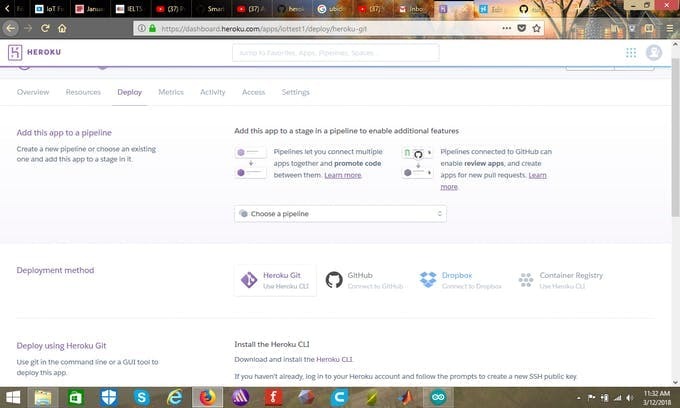
Task: Click the Jump to Favorites search field
Action: [x=336, y=53]
